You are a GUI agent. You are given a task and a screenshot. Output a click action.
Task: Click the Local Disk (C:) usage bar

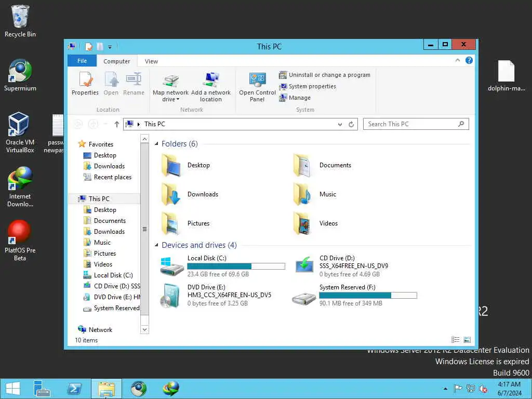pos(236,267)
